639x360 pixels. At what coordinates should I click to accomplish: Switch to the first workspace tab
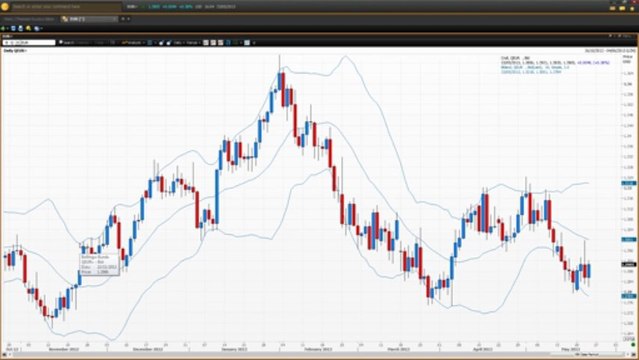29,19
